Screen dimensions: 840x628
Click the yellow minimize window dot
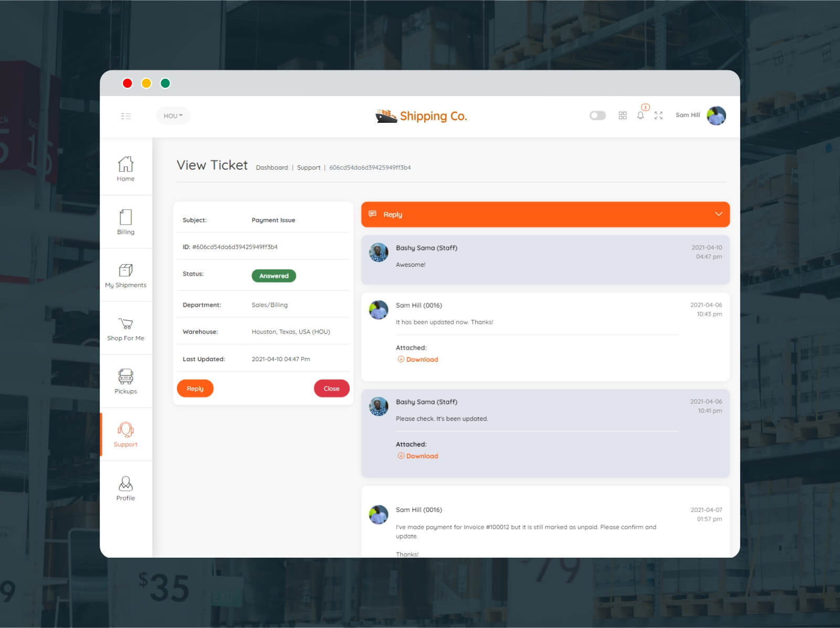146,83
